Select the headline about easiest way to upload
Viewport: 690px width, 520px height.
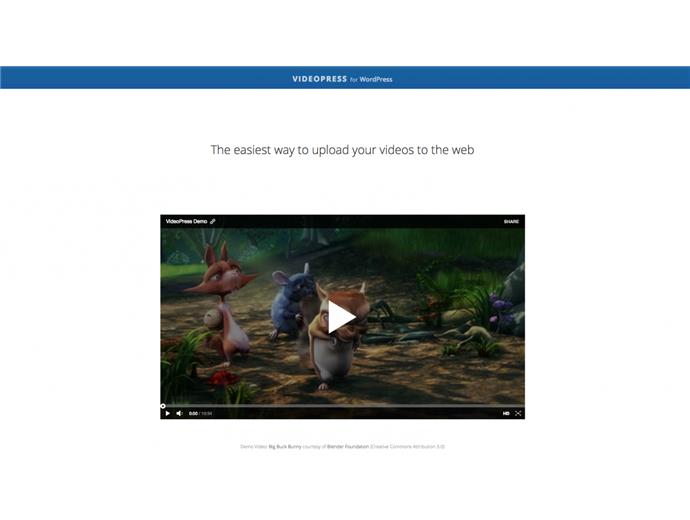point(342,150)
